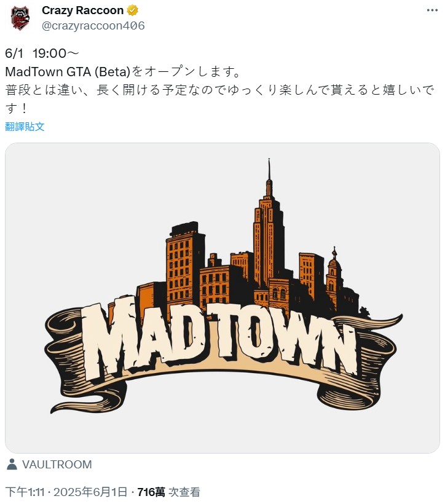Click the last post line ending in す！

[17, 108]
